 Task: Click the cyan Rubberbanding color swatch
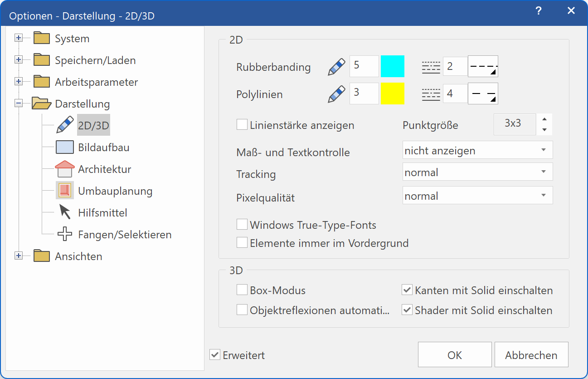393,66
